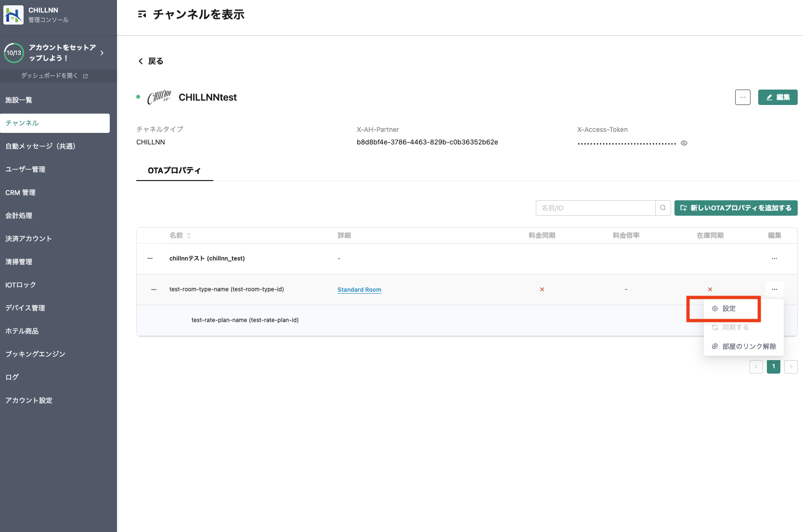Screen dimensions: 803x532
Task: Reveal X-Access-Token with eye icon
Action: pos(684,143)
